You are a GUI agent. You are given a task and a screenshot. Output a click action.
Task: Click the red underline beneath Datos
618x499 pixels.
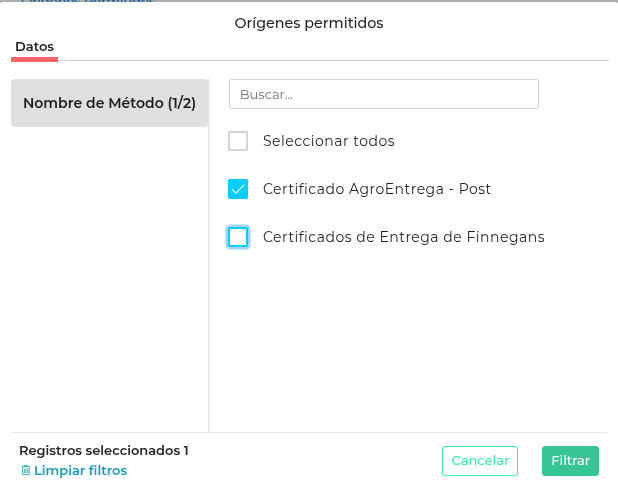(x=34, y=59)
